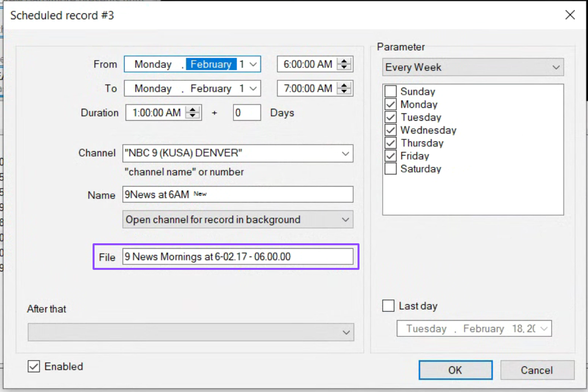Click the Cancel button
The height and width of the screenshot is (392, 588).
pyautogui.click(x=537, y=370)
